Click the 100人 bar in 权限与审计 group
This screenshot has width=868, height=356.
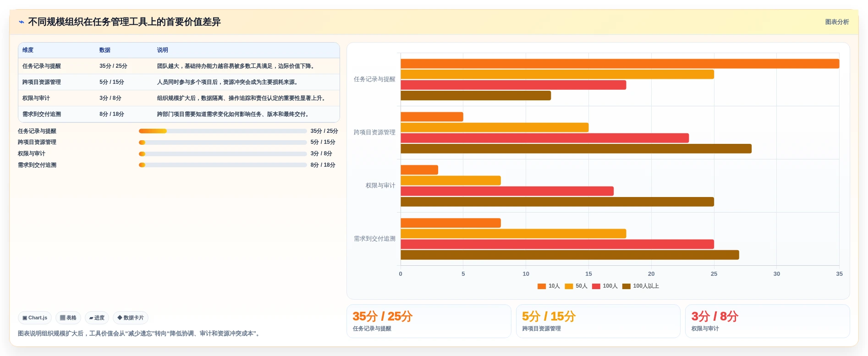507,191
